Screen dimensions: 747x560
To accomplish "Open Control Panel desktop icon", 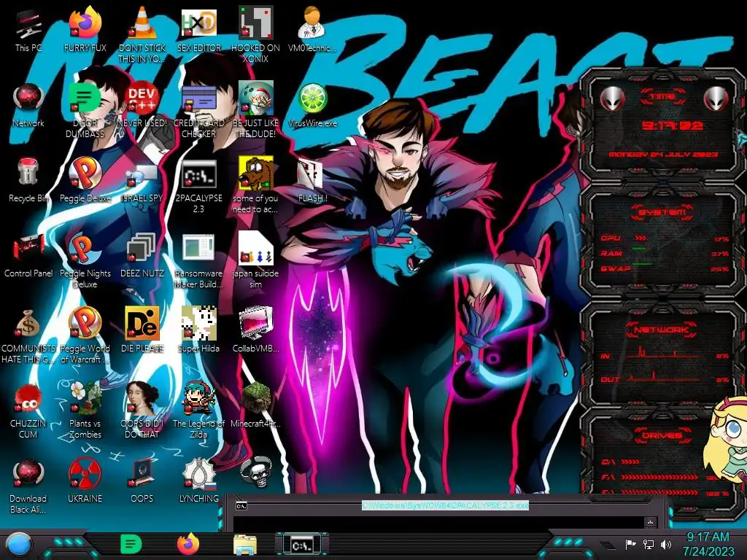I will pyautogui.click(x=28, y=256).
